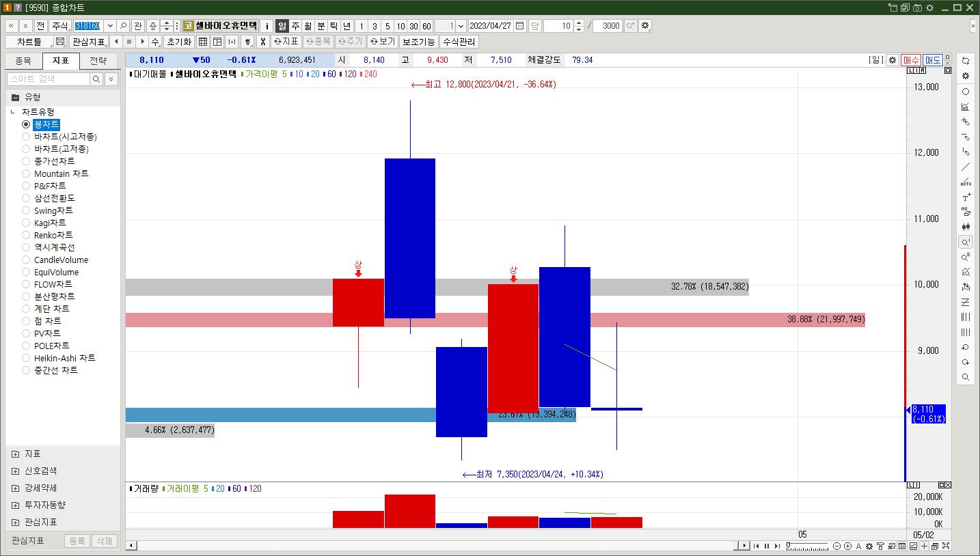Select the crosshair tool in right toolbar
The height and width of the screenshot is (556, 980).
click(966, 122)
